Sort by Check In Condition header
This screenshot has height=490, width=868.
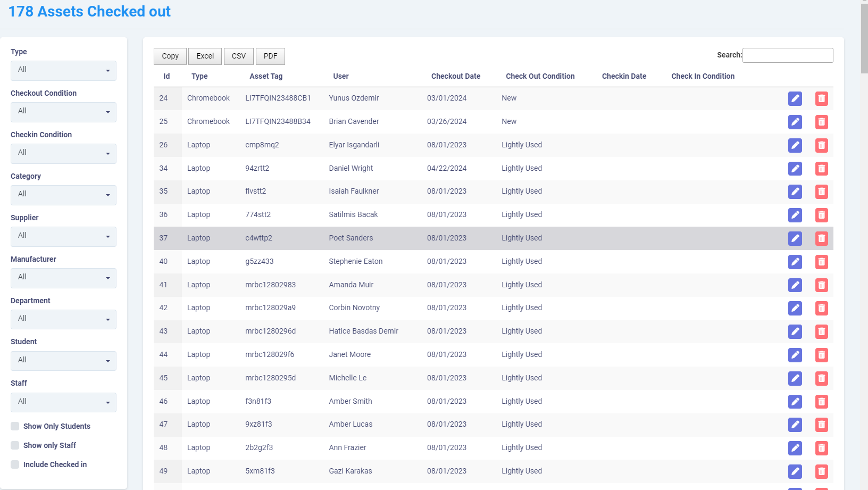[703, 76]
